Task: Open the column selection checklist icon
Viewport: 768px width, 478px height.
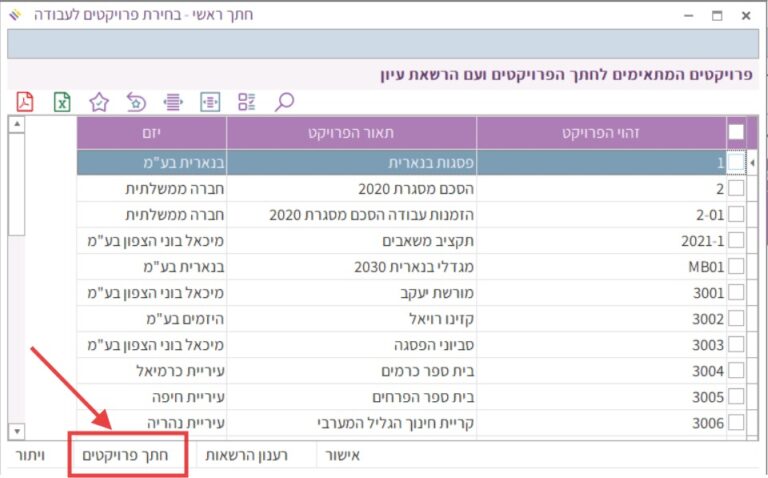Action: click(x=247, y=101)
